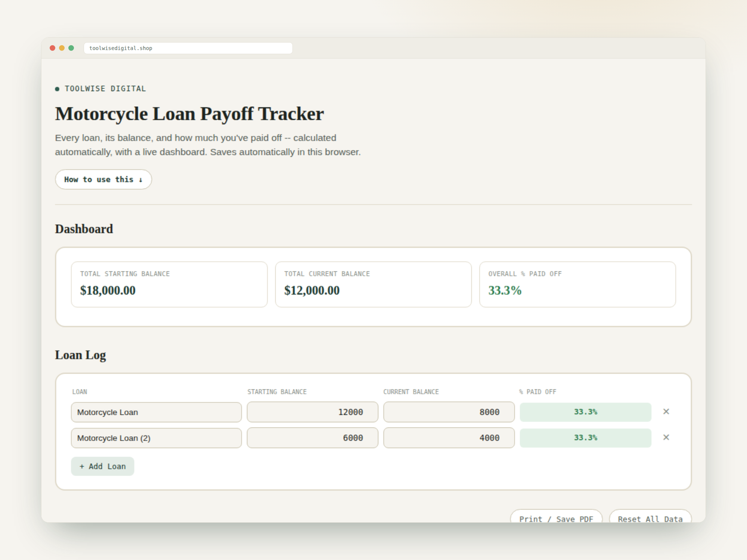Click the OVERALL % PAID OFF card label
This screenshot has width=747, height=560.
pyautogui.click(x=525, y=274)
